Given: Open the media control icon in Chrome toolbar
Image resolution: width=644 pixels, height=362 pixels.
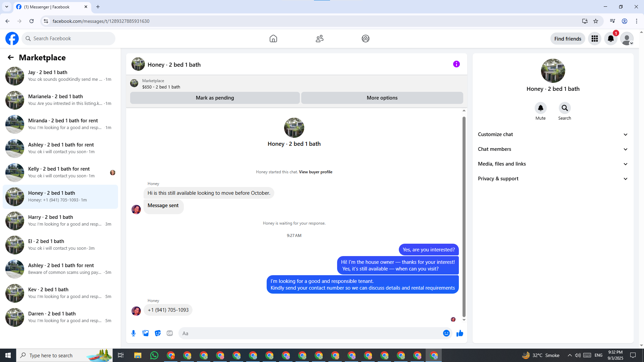Looking at the screenshot, I should [x=612, y=21].
